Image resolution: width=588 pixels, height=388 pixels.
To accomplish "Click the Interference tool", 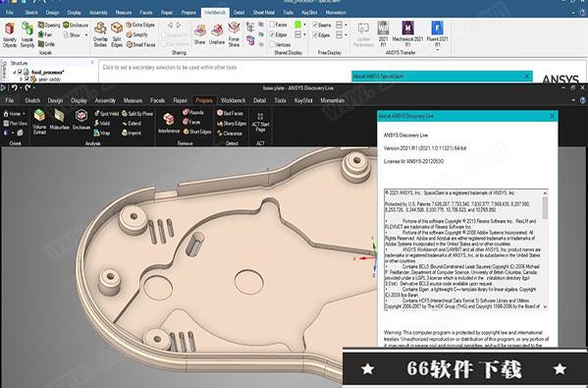I will point(169,123).
